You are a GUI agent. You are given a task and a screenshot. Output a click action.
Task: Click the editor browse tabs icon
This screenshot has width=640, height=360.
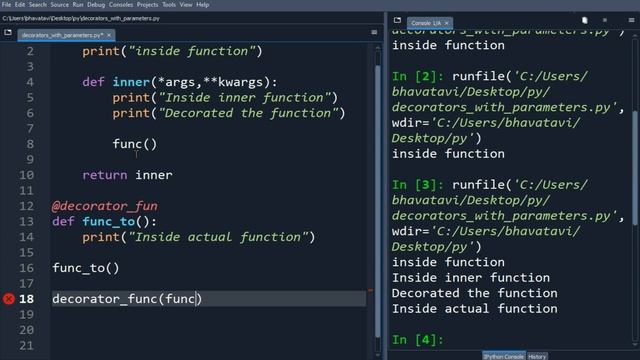click(x=8, y=33)
